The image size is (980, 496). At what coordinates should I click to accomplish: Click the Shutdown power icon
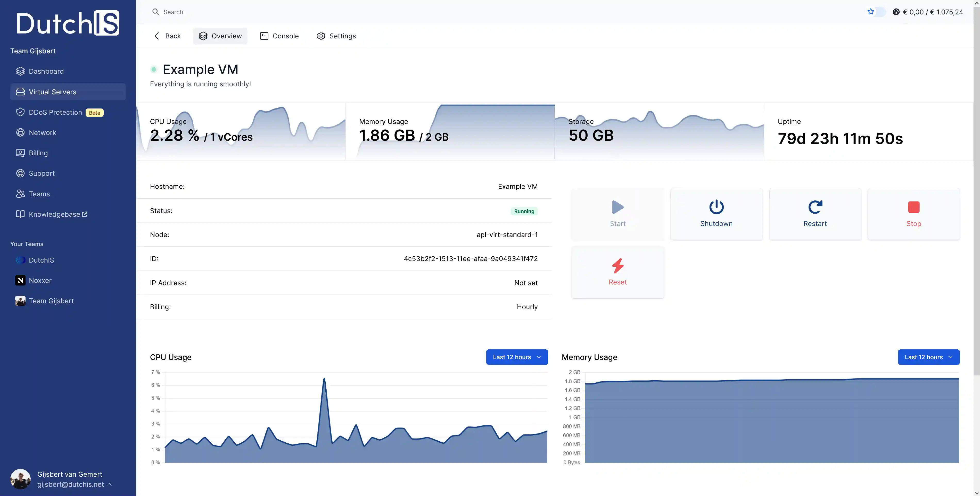[716, 207]
